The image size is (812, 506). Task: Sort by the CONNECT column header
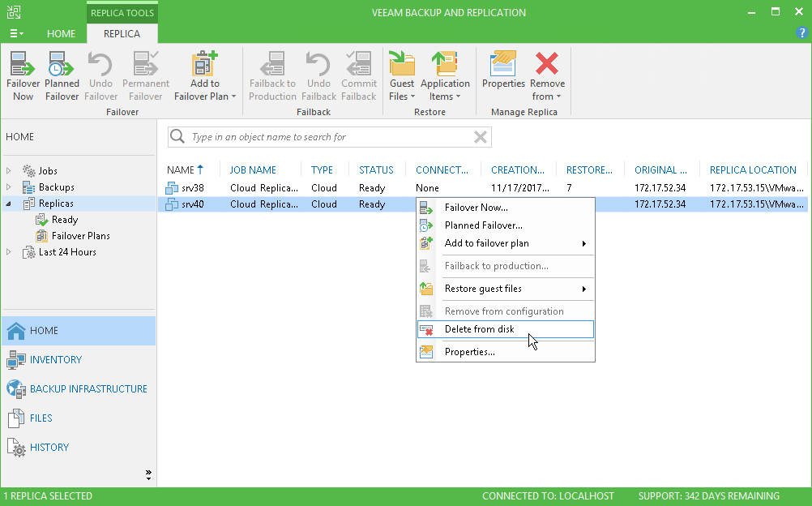point(442,170)
